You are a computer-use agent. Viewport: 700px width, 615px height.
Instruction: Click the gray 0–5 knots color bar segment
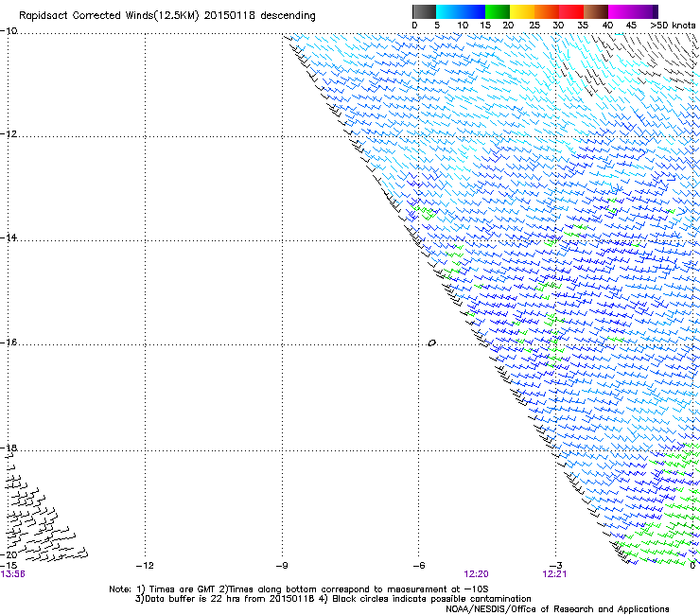click(x=424, y=11)
